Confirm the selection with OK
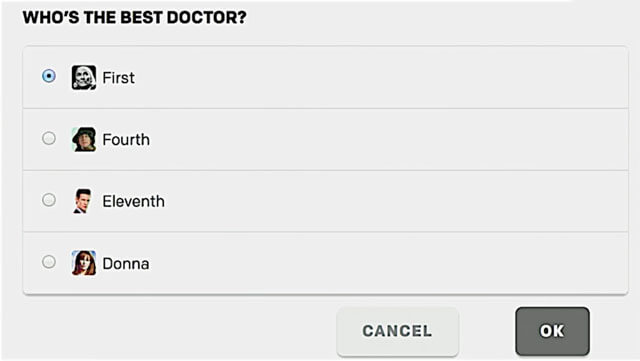The height and width of the screenshot is (361, 640). 552,331
